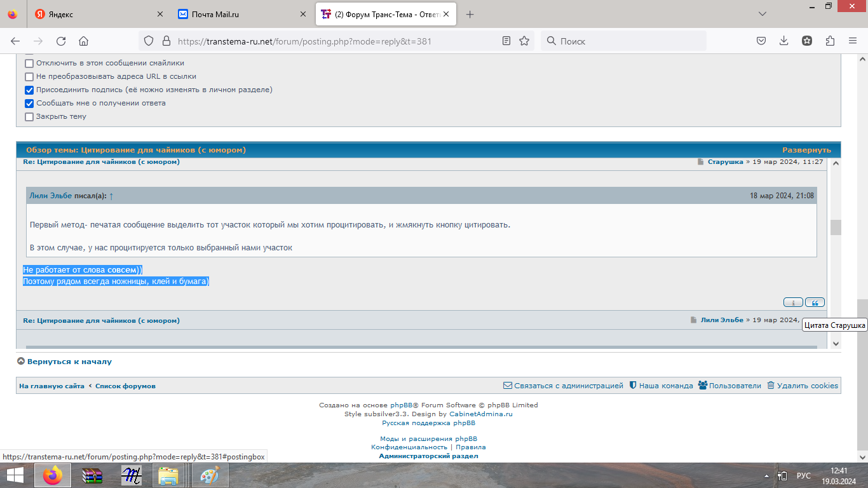The height and width of the screenshot is (488, 868).
Task: Open post document icon before author Старушка
Action: coord(702,162)
